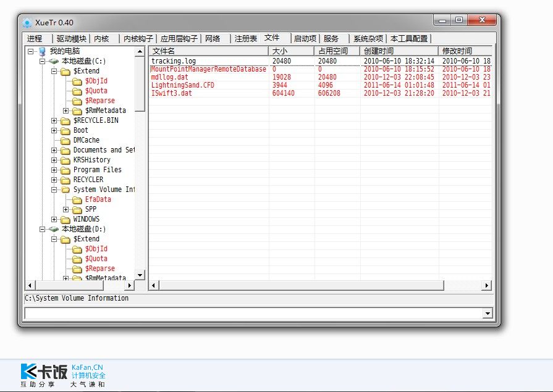Image resolution: width=553 pixels, height=392 pixels.
Task: Collapse the $Extend folder under C:
Action: (54, 71)
